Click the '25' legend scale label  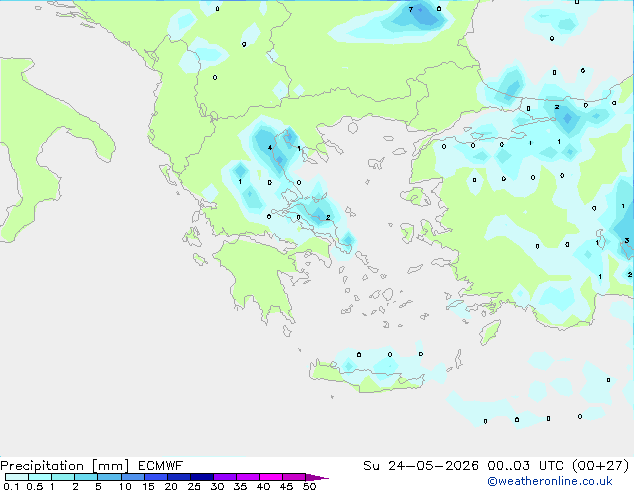[x=194, y=486]
